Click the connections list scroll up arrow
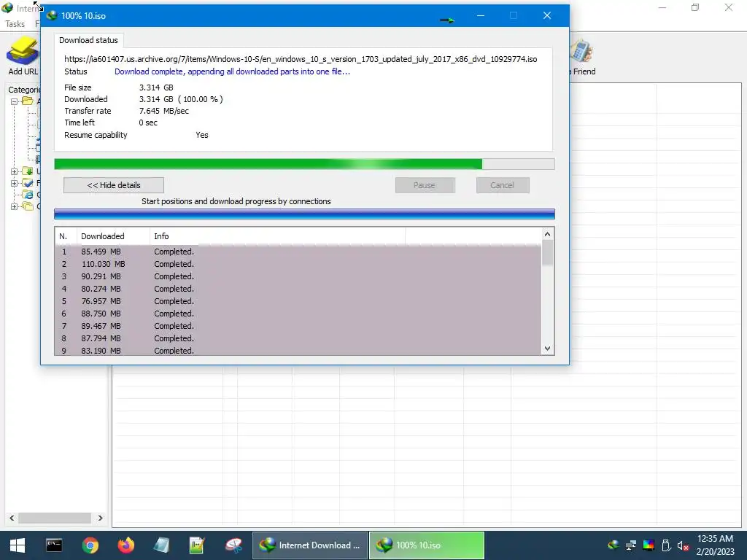The height and width of the screenshot is (560, 747). (547, 234)
